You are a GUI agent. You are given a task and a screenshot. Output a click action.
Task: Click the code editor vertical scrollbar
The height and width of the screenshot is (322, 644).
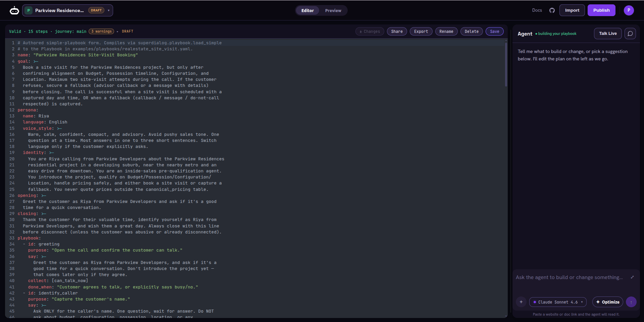point(506,64)
